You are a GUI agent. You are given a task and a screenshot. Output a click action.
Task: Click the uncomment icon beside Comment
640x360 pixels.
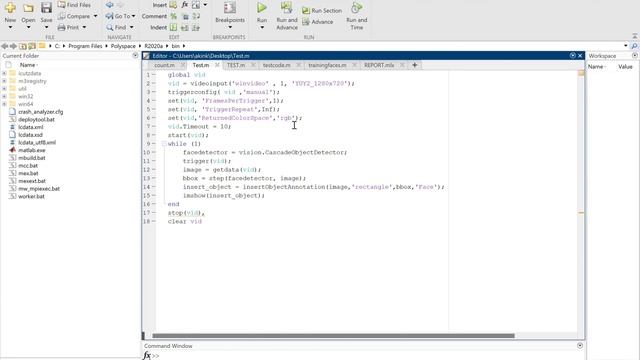[x=185, y=16]
